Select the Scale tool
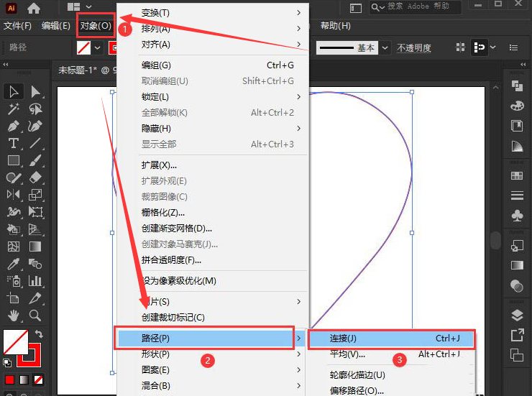Viewport: 532px width, 396px height. pyautogui.click(x=35, y=195)
